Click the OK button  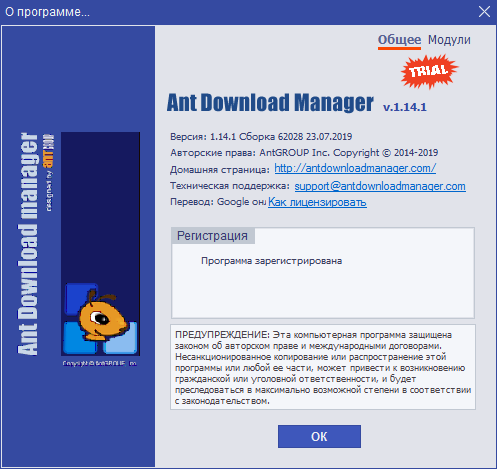click(x=319, y=436)
